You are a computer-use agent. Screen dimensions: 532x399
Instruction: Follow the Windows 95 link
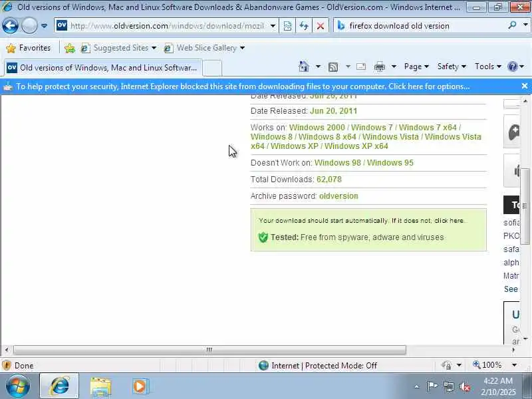coord(390,163)
